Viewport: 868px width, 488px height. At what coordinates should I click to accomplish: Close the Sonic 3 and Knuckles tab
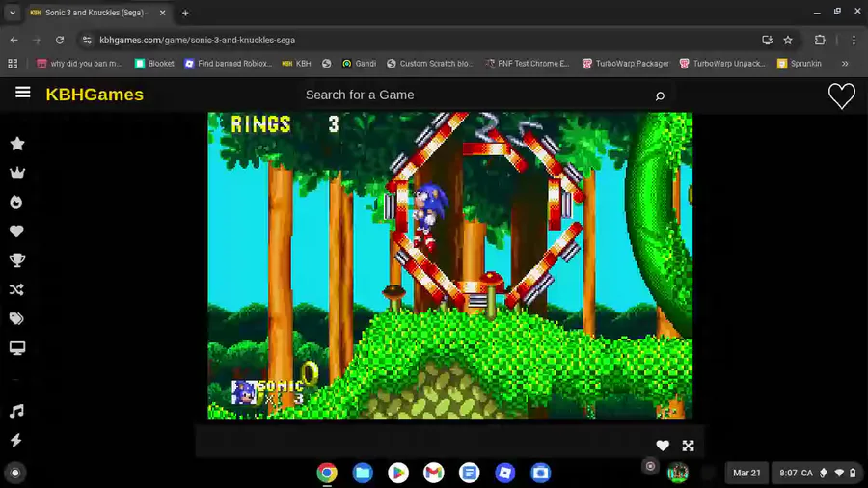[x=162, y=13]
